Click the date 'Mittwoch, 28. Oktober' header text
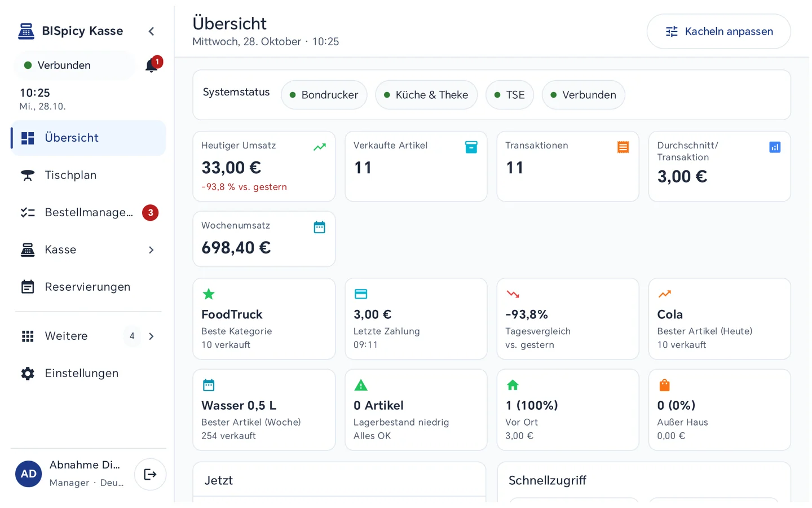 tap(246, 42)
